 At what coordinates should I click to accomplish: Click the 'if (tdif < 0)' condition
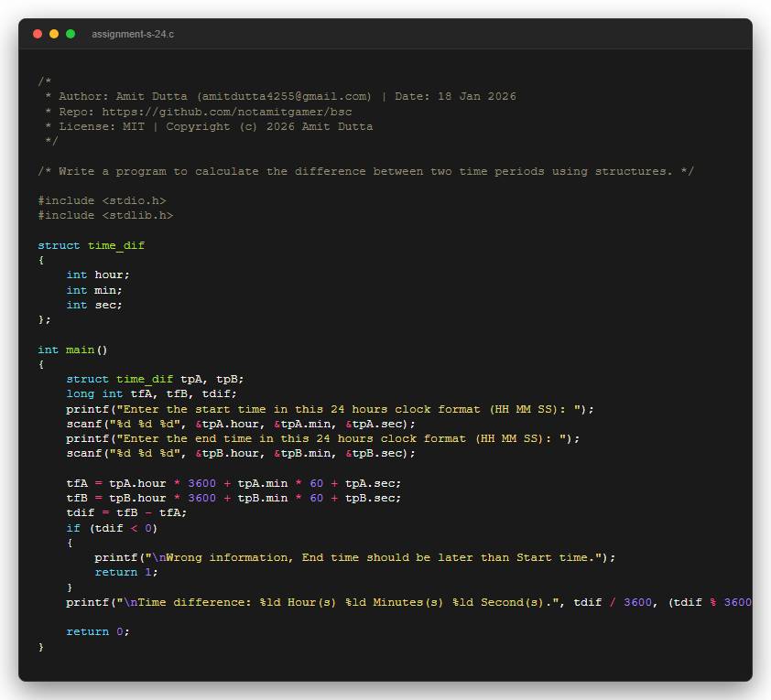pos(112,528)
